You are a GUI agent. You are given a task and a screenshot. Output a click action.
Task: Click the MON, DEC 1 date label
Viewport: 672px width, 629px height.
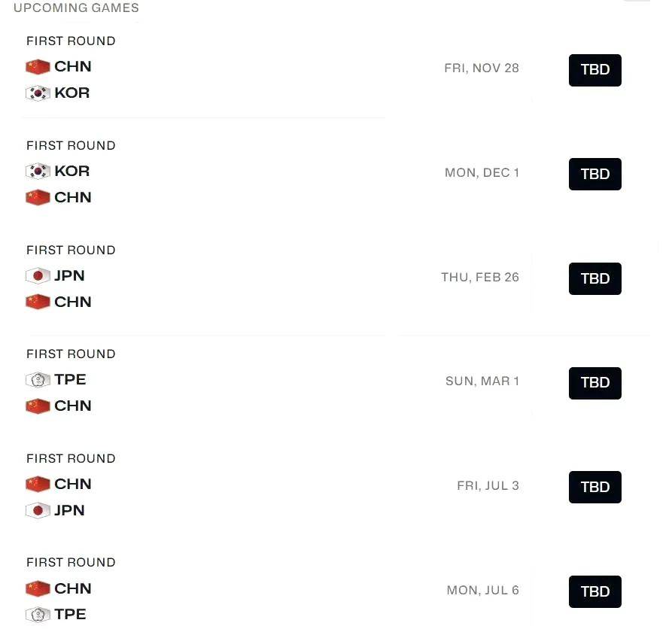tap(482, 173)
